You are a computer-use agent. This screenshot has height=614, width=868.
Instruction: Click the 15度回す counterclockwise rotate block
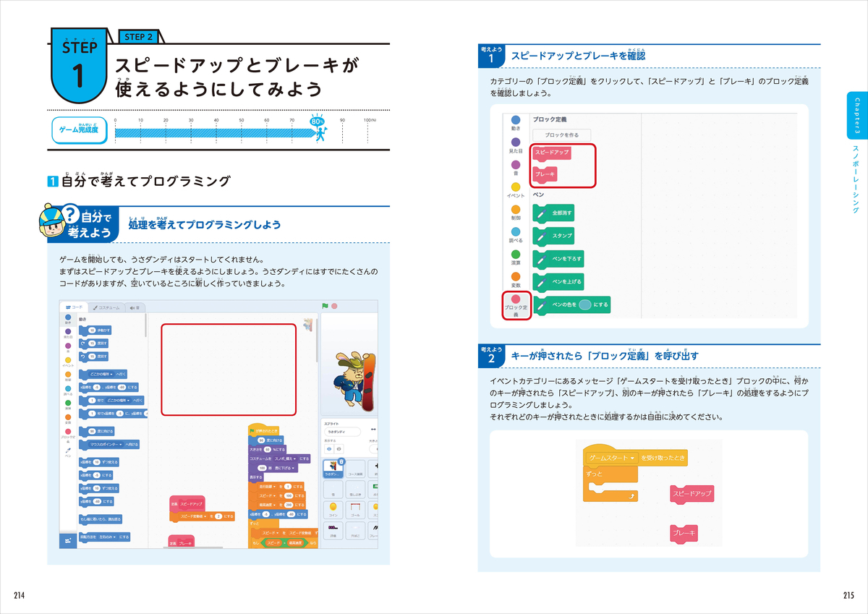coord(93,357)
